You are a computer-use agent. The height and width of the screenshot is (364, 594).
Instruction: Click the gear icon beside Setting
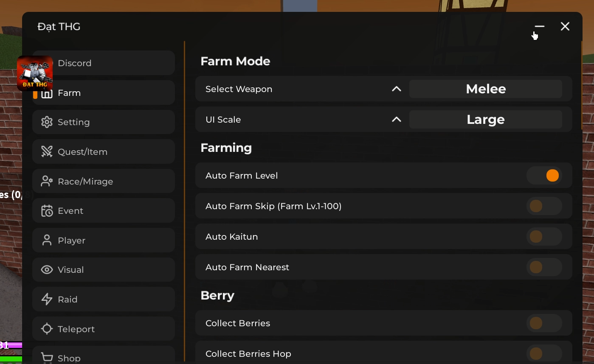click(47, 122)
